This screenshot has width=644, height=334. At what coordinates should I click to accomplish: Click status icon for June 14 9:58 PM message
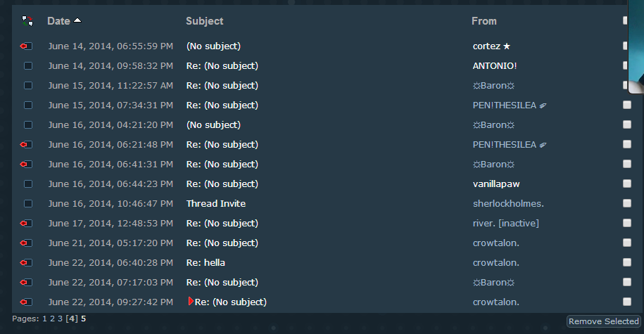click(x=28, y=66)
